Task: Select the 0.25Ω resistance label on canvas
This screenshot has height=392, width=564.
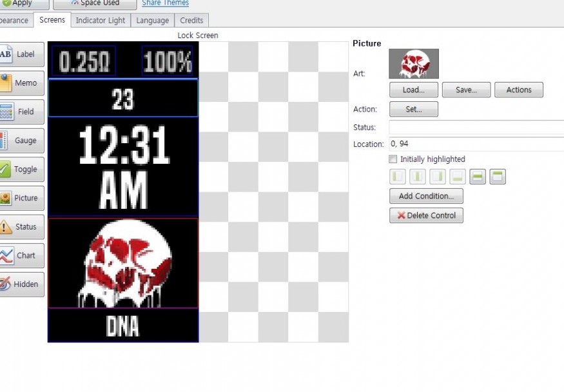Action: click(84, 61)
